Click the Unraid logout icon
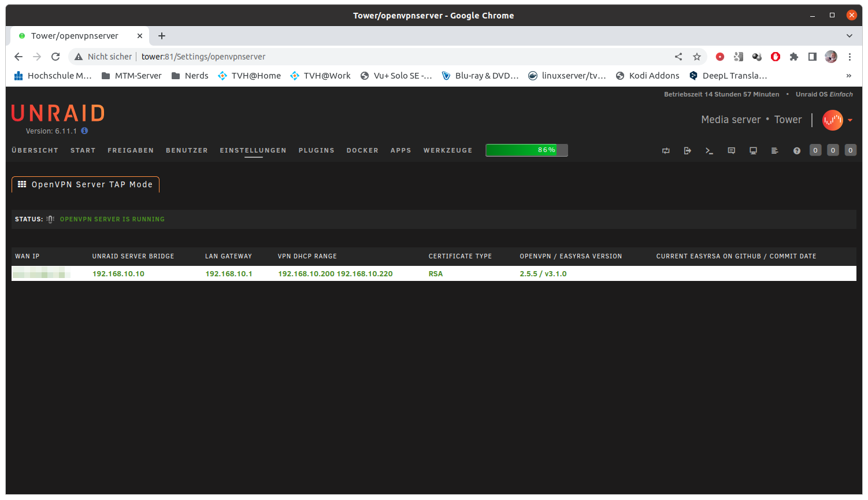The image size is (868, 500). point(688,151)
